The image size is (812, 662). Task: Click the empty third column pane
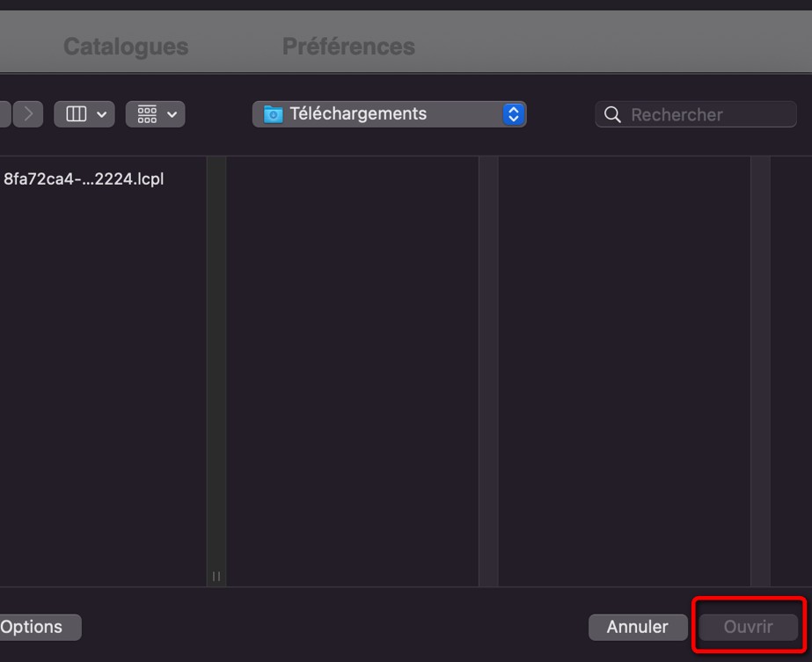point(624,369)
